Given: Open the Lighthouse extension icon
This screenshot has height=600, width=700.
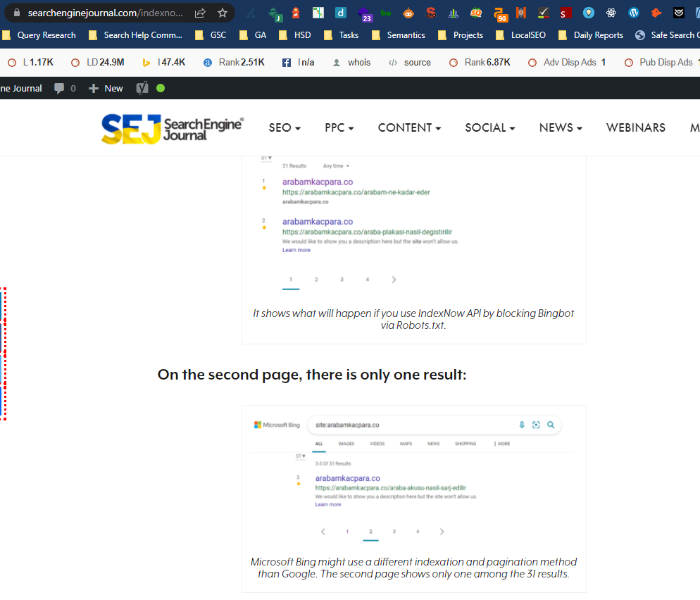Looking at the screenshot, I should pyautogui.click(x=296, y=13).
